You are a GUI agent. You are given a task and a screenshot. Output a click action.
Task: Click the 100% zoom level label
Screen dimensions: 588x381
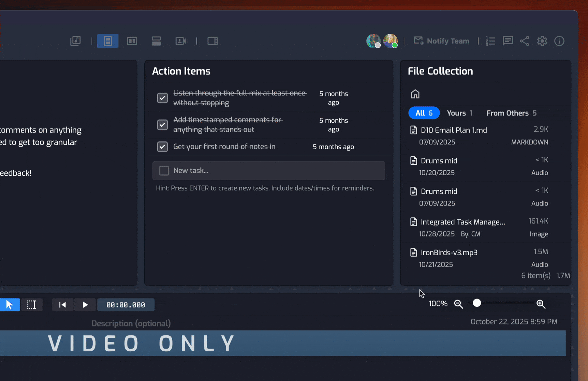pos(438,303)
